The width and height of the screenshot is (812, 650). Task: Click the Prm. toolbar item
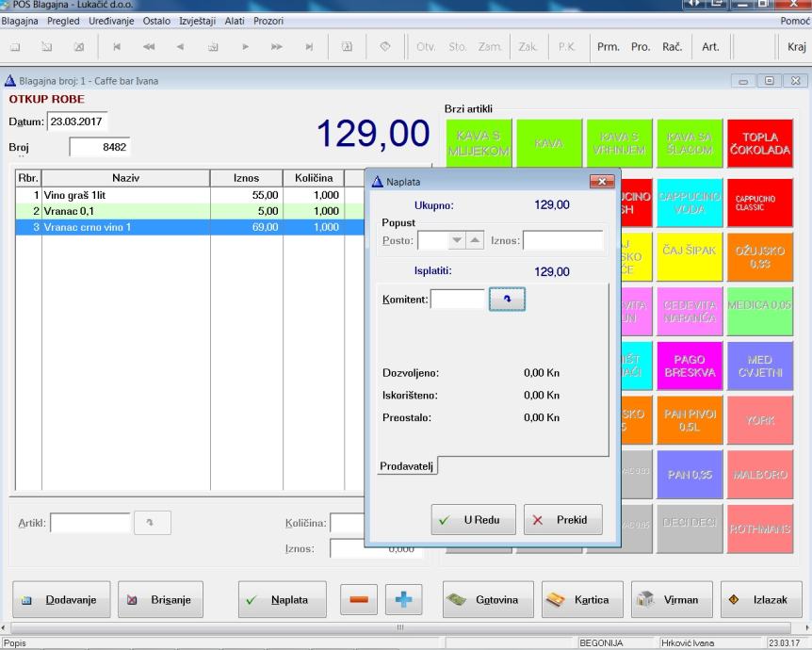pos(608,46)
